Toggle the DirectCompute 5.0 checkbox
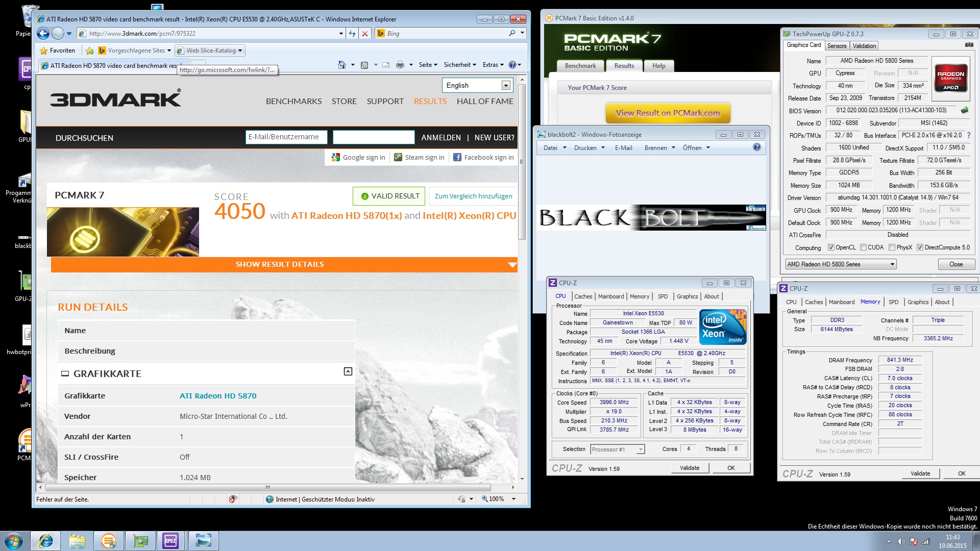Viewport: 980px width, 551px height. click(x=920, y=247)
